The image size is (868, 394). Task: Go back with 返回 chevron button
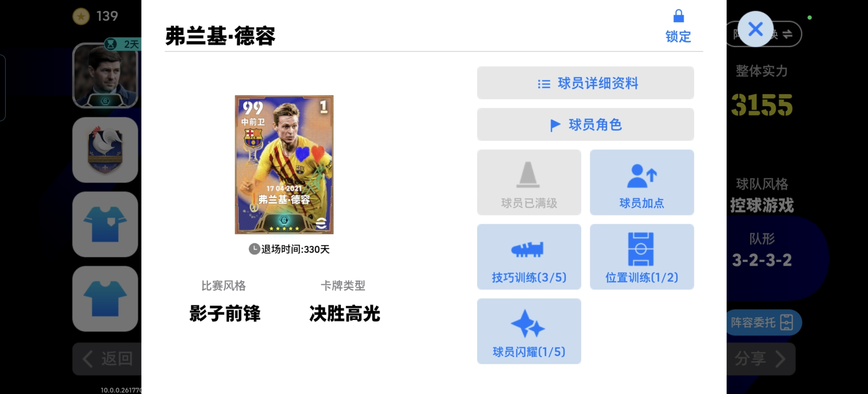(107, 359)
